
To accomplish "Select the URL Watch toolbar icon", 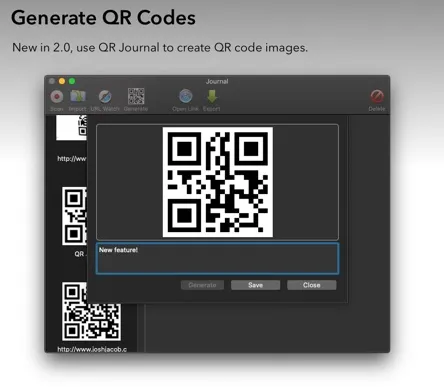I will pyautogui.click(x=105, y=97).
